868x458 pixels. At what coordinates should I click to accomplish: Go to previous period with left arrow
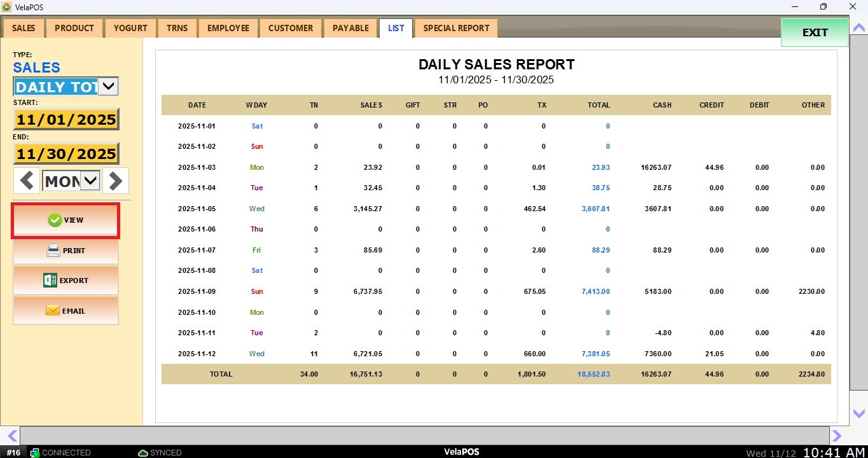click(27, 181)
